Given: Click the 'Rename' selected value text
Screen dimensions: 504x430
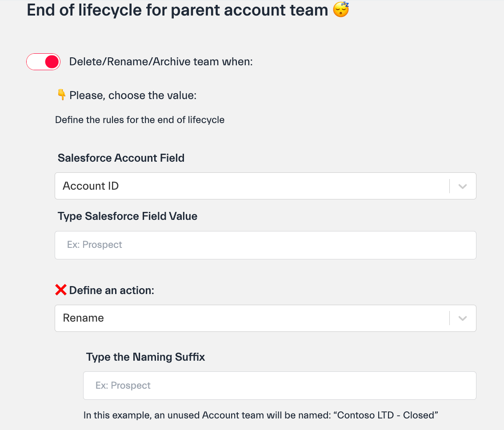Looking at the screenshot, I should click(x=84, y=318).
